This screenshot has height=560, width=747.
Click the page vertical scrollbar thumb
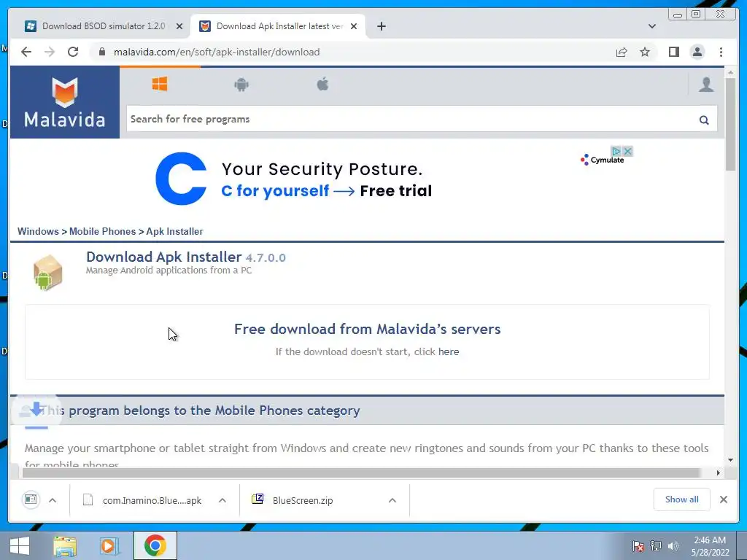pyautogui.click(x=730, y=124)
